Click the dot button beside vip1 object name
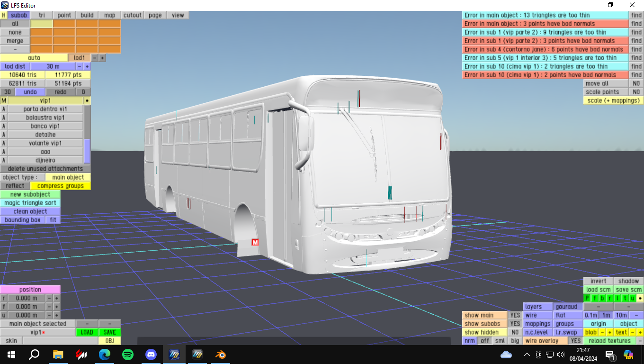644x364 pixels. tap(87, 100)
